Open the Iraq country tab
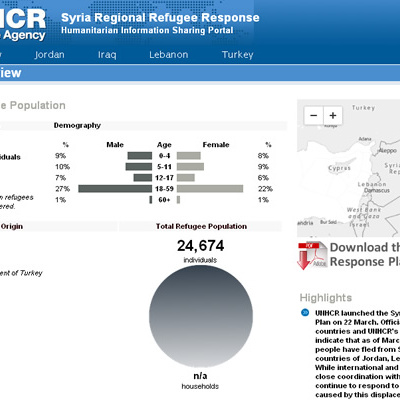 [107, 55]
